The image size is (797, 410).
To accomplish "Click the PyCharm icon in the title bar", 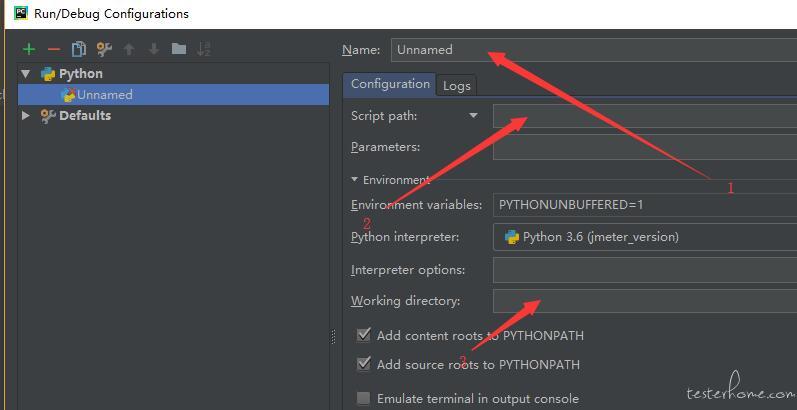I will [21, 13].
